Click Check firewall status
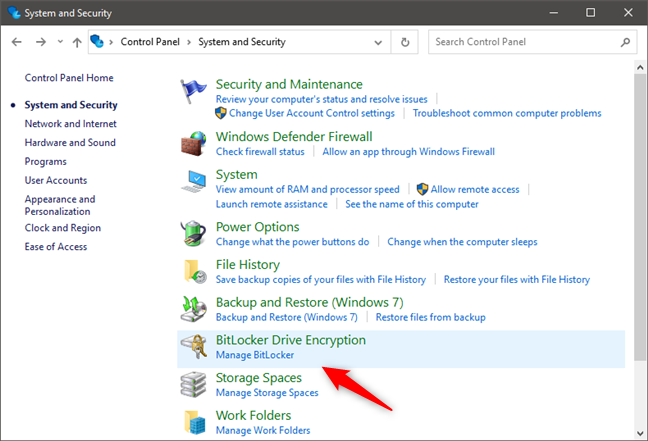This screenshot has width=648, height=441. point(260,152)
